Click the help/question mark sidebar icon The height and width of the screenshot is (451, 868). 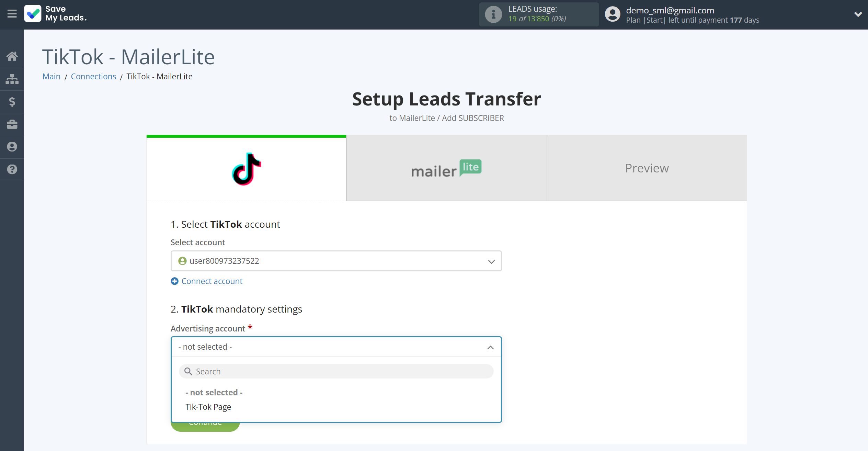12,169
